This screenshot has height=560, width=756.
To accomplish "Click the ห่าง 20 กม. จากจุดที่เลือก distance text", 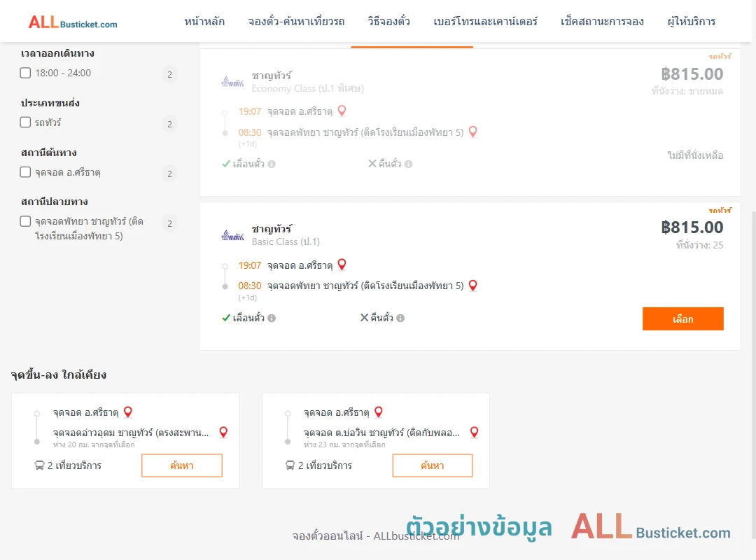I will pos(94,444).
